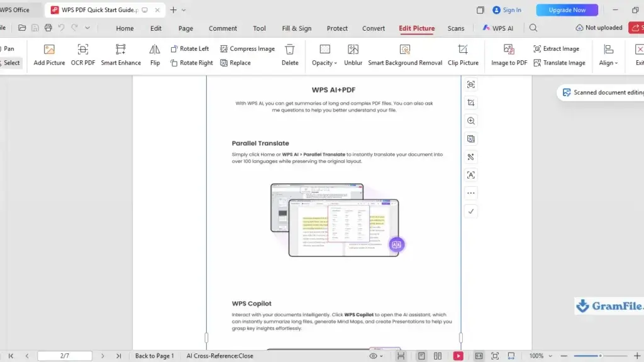Undo the last action
This screenshot has height=362, width=644.
coord(61,28)
